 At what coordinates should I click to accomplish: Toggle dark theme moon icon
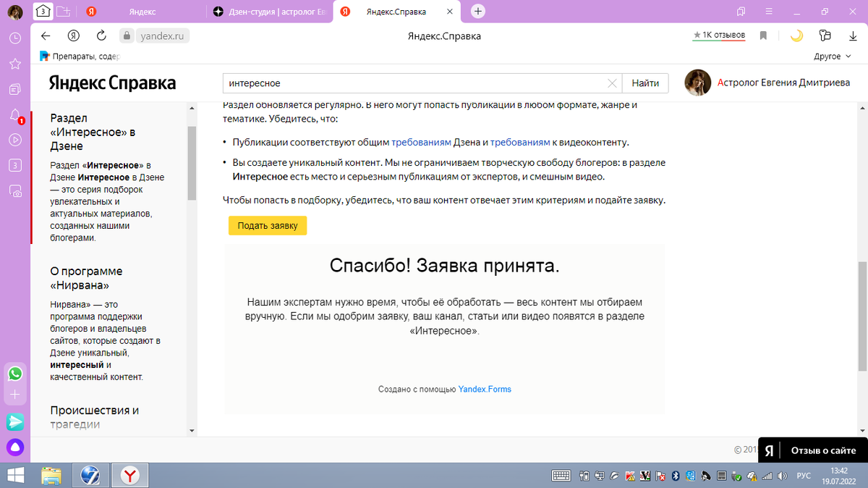(796, 35)
